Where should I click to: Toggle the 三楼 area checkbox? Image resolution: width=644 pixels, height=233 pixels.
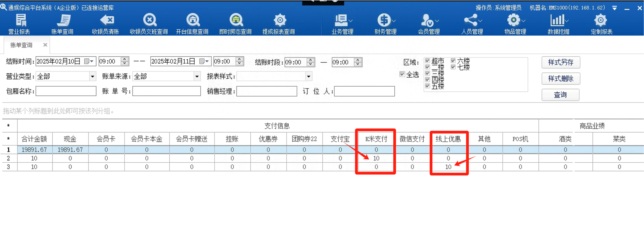pos(427,73)
